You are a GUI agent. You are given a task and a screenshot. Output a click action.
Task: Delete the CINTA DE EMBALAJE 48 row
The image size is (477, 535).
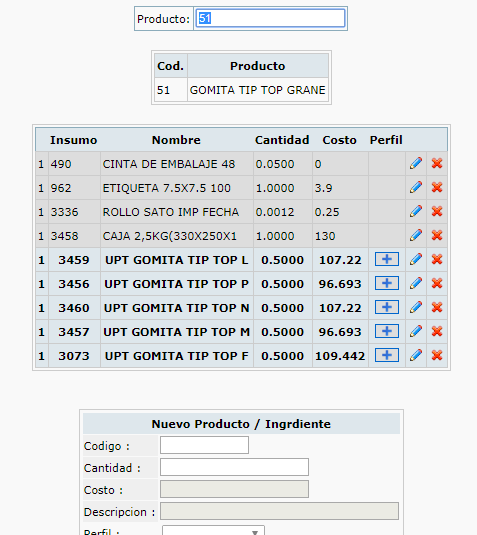(x=437, y=163)
